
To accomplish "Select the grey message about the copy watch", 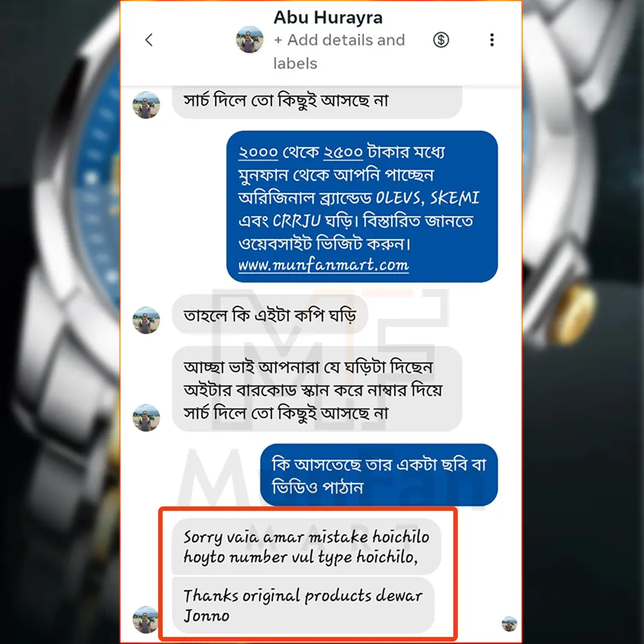I will [x=270, y=315].
